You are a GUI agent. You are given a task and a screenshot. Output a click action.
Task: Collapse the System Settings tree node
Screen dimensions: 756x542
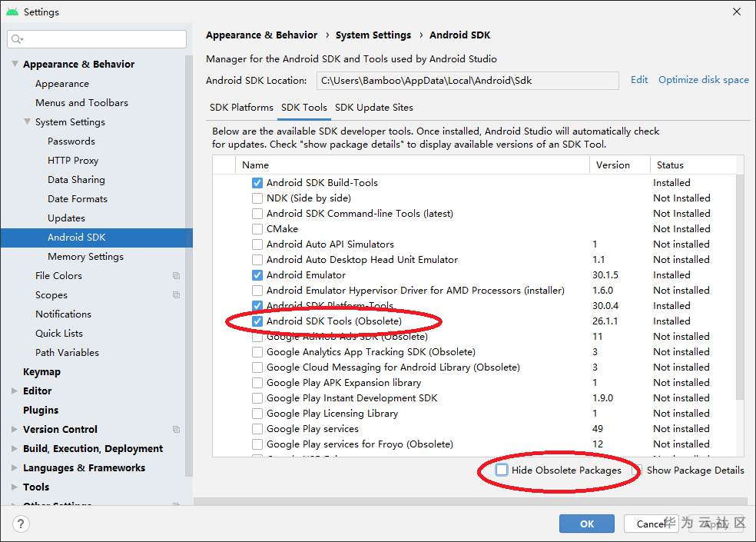click(x=28, y=121)
